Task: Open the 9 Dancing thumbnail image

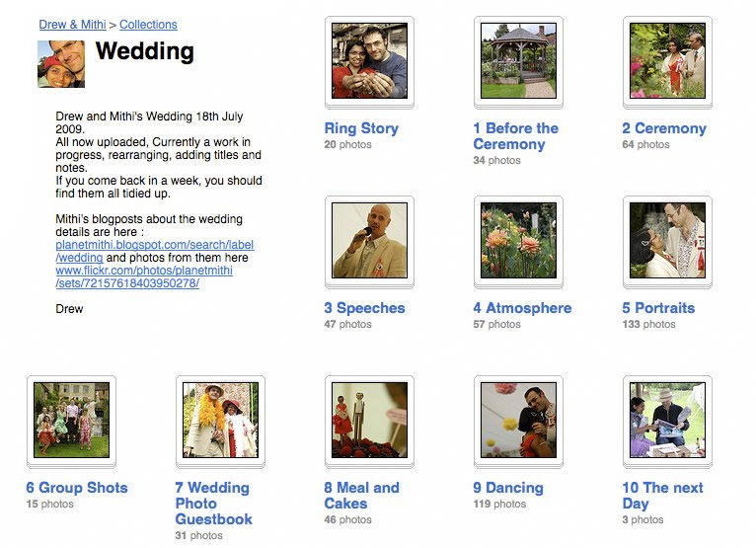Action: coord(518,420)
